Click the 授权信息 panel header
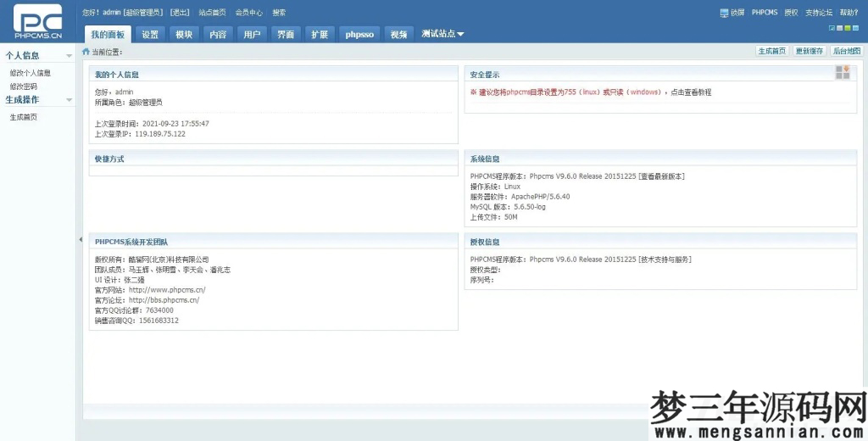The image size is (868, 441). [660, 242]
